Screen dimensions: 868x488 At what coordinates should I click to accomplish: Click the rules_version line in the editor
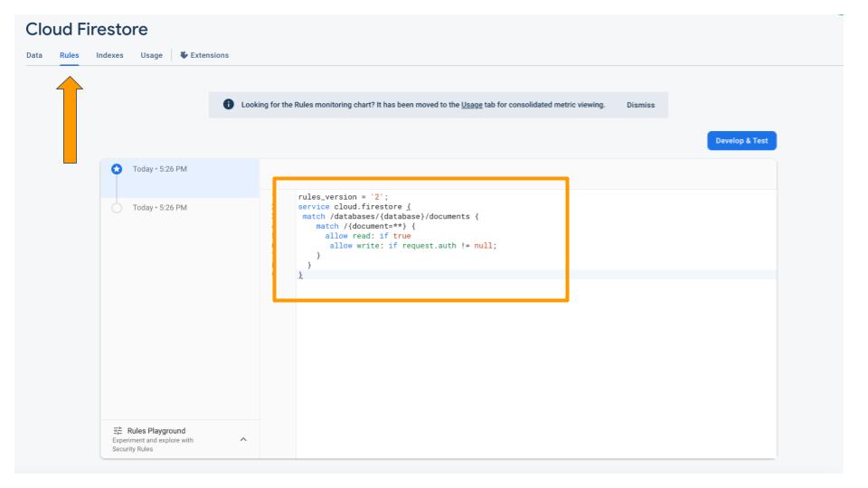pos(344,197)
